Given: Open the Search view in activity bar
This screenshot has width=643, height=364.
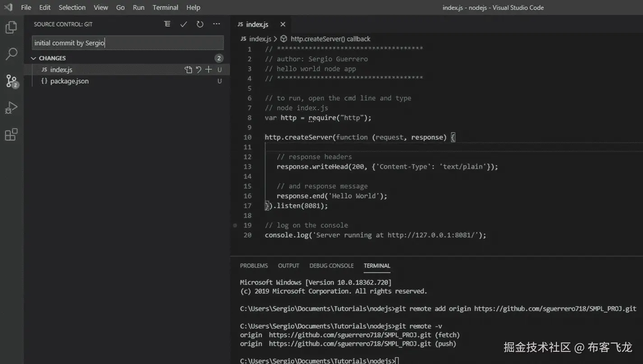Looking at the screenshot, I should (x=11, y=54).
